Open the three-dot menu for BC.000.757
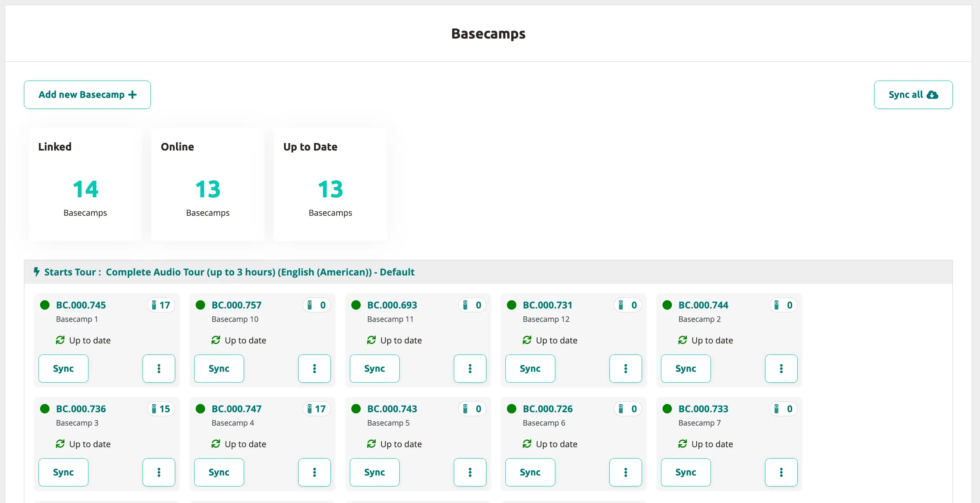980x503 pixels. point(314,369)
